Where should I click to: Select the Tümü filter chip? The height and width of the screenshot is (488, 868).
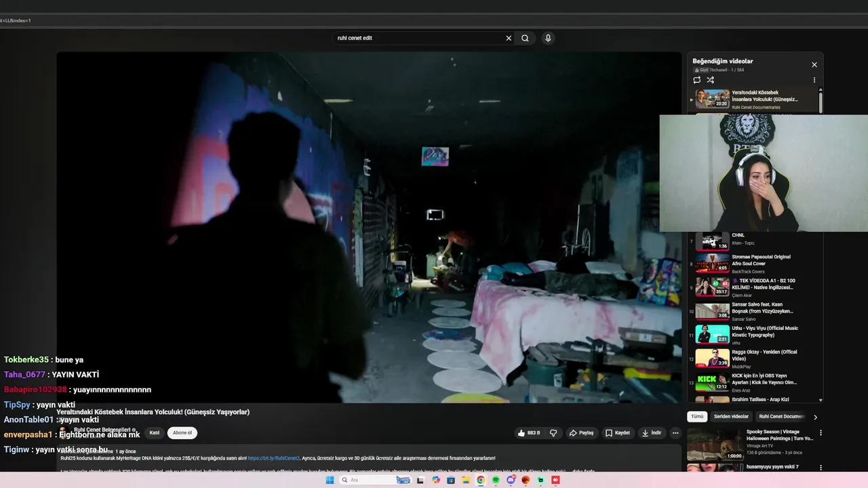point(698,417)
